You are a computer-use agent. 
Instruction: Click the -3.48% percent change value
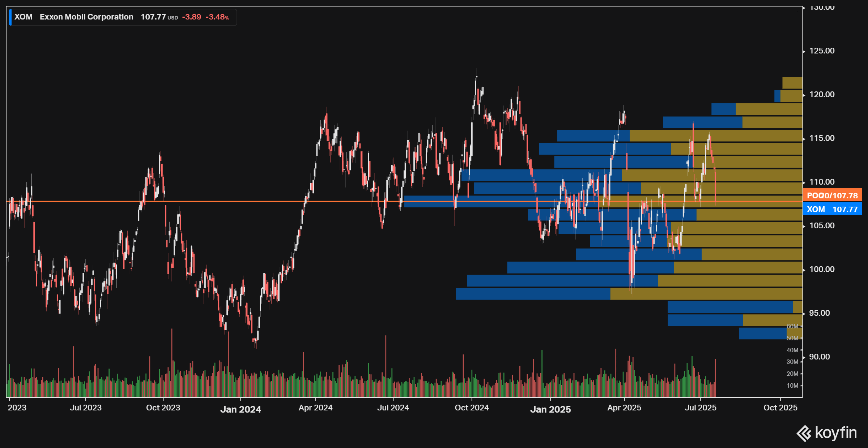217,17
